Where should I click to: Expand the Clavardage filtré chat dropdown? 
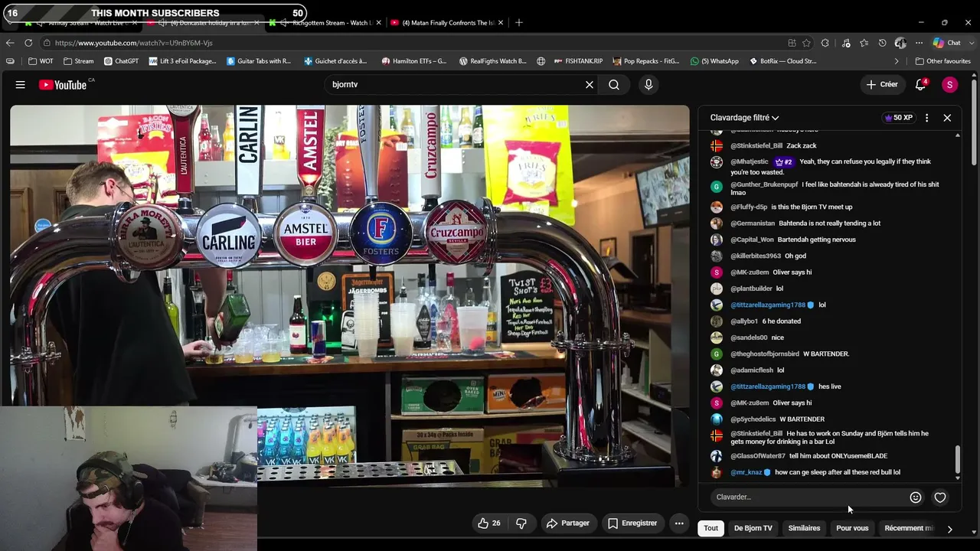pos(744,118)
